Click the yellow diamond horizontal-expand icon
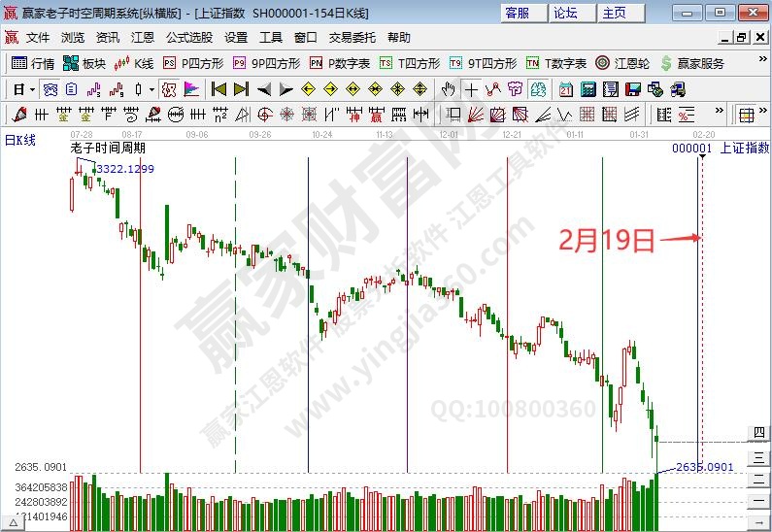Image resolution: width=772 pixels, height=532 pixels. point(353,89)
